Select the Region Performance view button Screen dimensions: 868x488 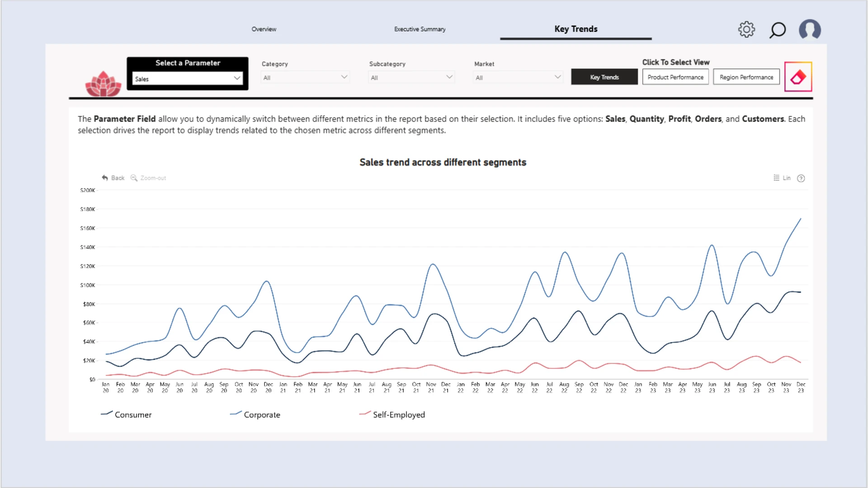[746, 77]
